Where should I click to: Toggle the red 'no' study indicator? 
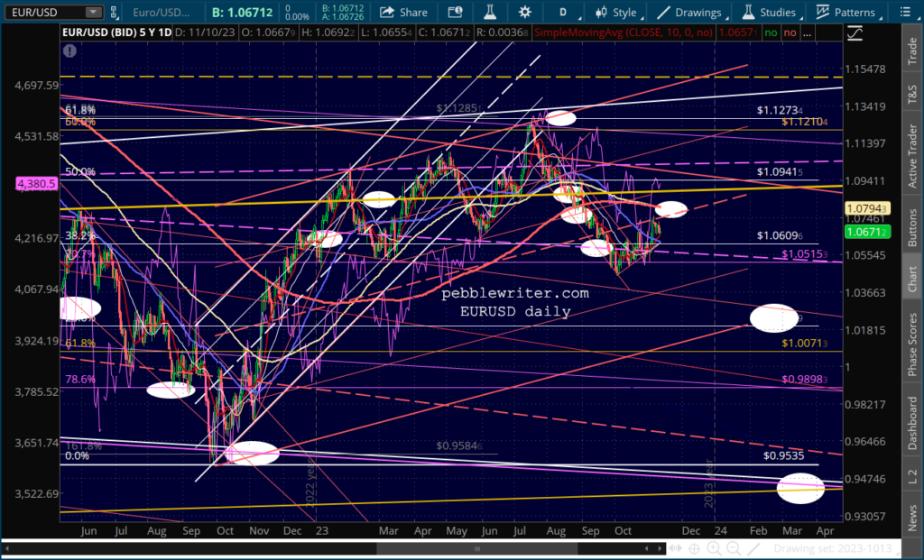[x=790, y=32]
